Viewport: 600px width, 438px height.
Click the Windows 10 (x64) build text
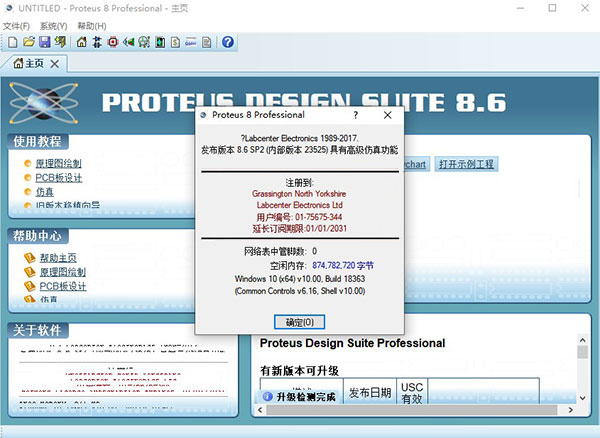300,278
